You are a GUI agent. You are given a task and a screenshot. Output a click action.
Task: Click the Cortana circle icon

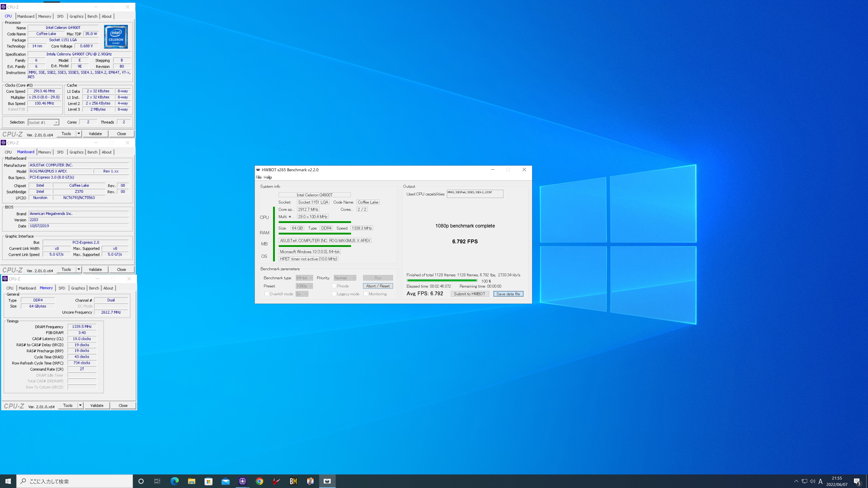[x=141, y=481]
